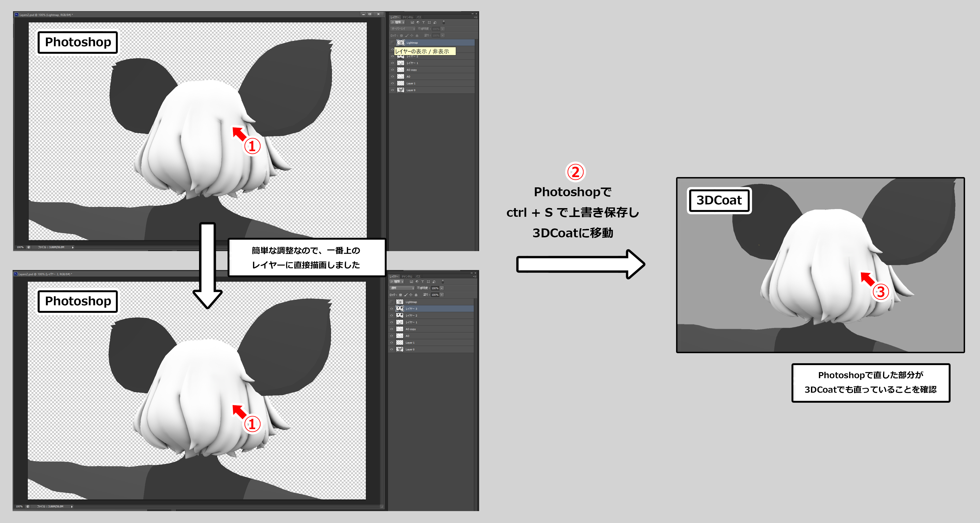Viewport: 980px width, 523px height.
Task: Lock transparent pixels in lower Layers panel
Action: point(400,295)
